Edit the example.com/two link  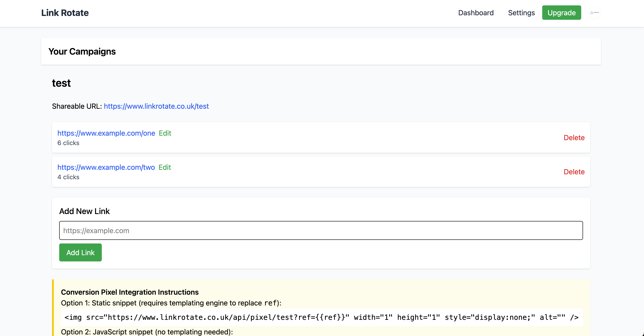point(165,167)
